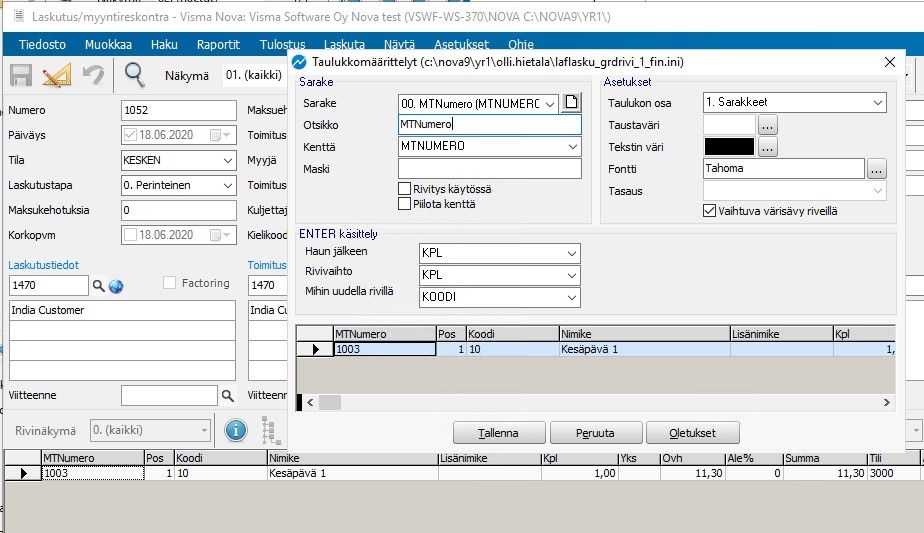Open Korkopvm calendar picker

221,235
